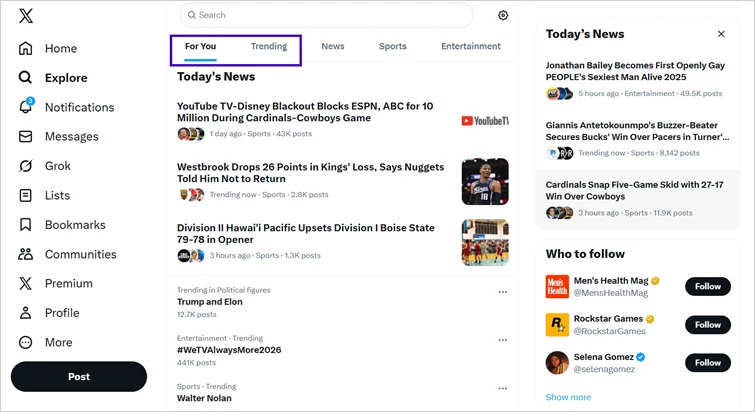The width and height of the screenshot is (755, 412).
Task: Open Notifications bell with badge
Action: click(x=26, y=106)
